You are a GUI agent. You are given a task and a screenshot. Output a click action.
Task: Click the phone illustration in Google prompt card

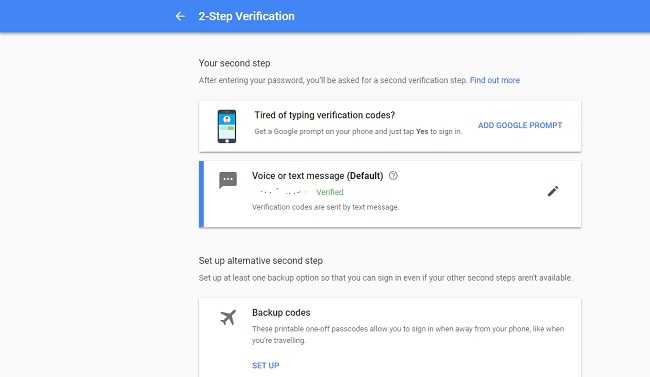coord(227,126)
